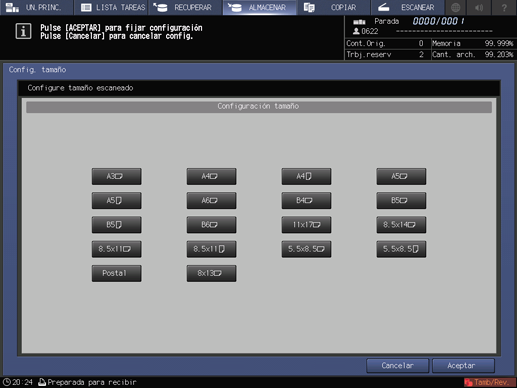
Task: Choose the B5 landscape size button
Action: pos(401,201)
